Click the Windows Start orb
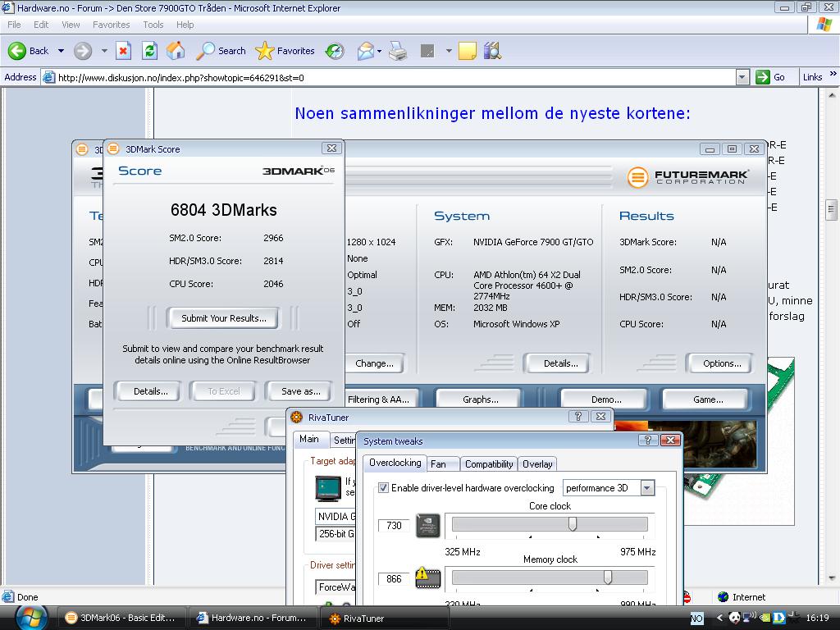840x630 pixels. [31, 618]
